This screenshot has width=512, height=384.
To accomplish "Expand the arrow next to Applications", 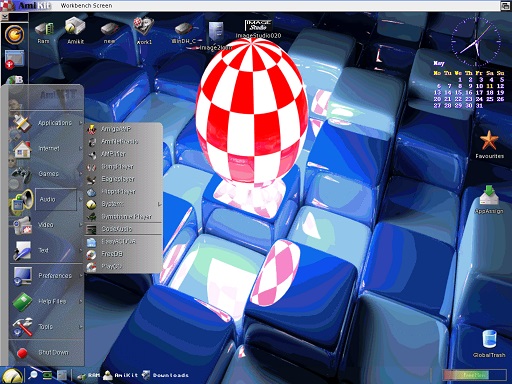I will 80,123.
